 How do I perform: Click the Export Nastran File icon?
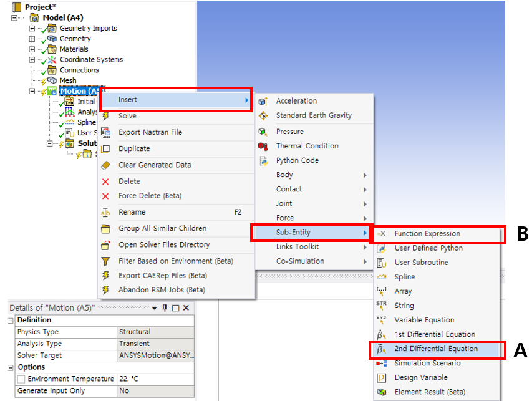[106, 132]
